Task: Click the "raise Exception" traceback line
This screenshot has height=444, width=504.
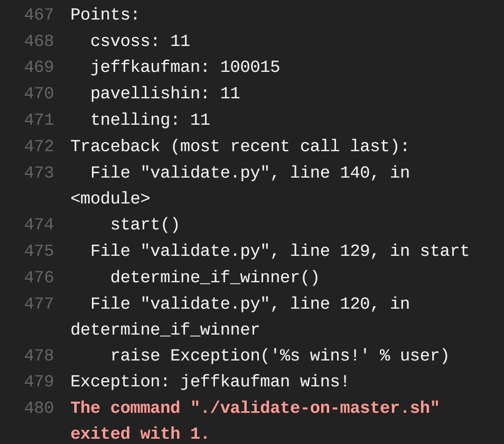Action: [279, 356]
